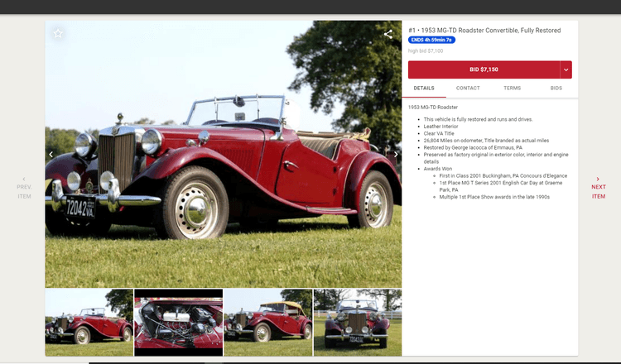Image resolution: width=621 pixels, height=364 pixels.
Task: Click the main large car photo
Action: tap(224, 155)
